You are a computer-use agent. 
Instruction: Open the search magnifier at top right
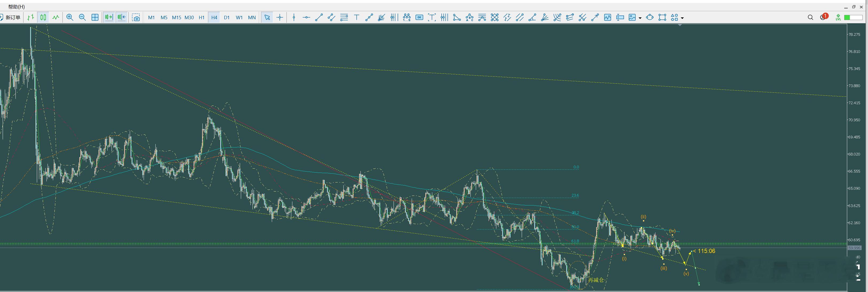[810, 18]
